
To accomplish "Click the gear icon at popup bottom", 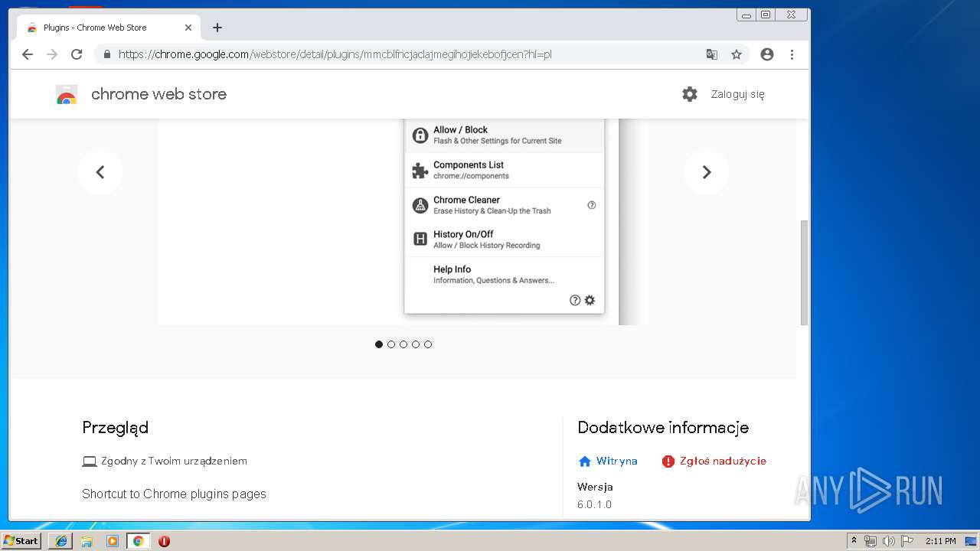I will 590,301.
